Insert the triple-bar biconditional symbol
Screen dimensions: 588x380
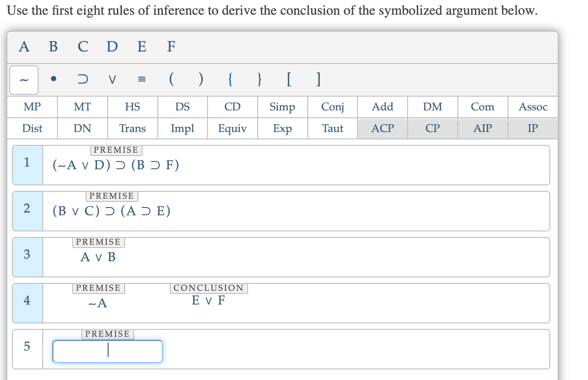point(141,79)
